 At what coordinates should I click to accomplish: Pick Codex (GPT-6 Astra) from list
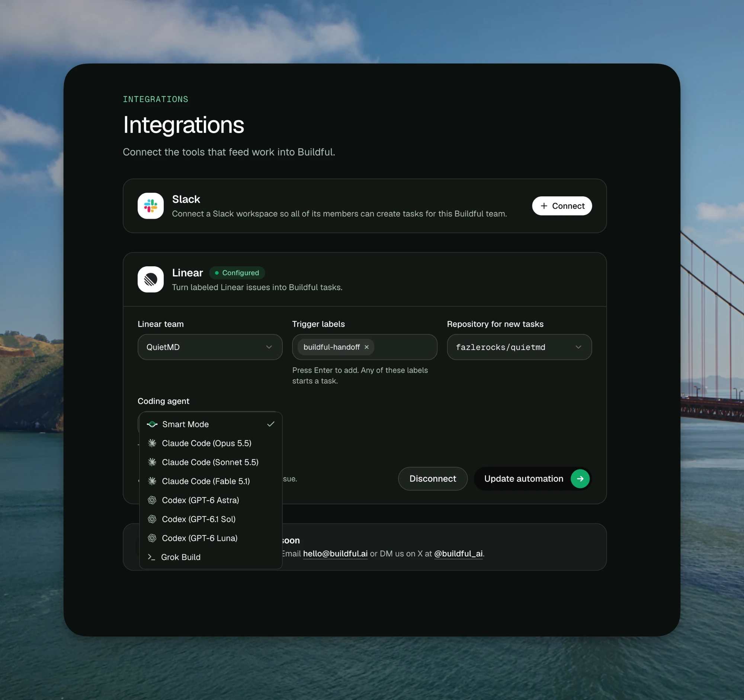coord(211,500)
